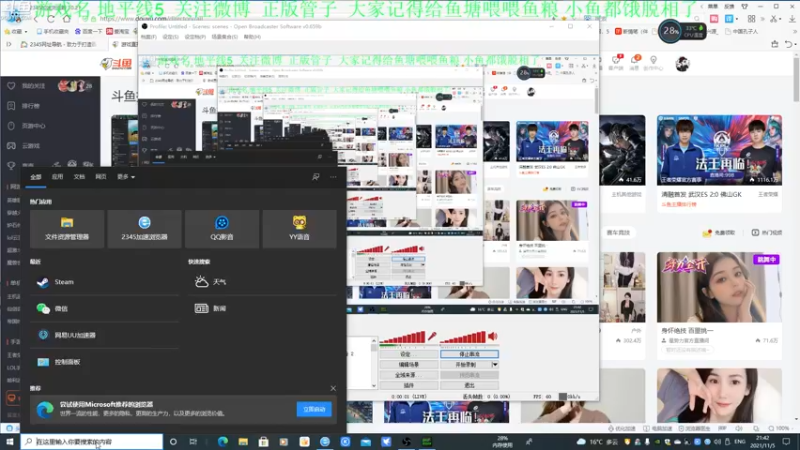Image resolution: width=800 pixels, height=450 pixels.
Task: Switch to the 网页 search tab
Action: click(x=101, y=177)
